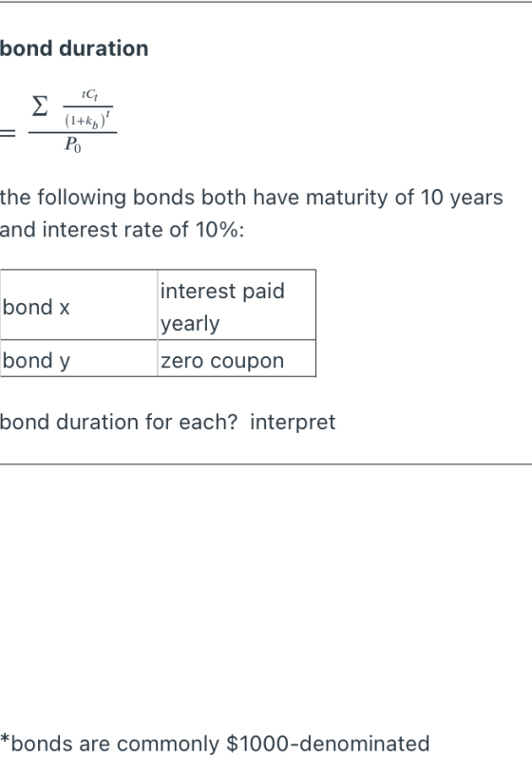Click the '*bonds are commonly' footnote text
The width and height of the screenshot is (532, 776).
pyautogui.click(x=109, y=744)
